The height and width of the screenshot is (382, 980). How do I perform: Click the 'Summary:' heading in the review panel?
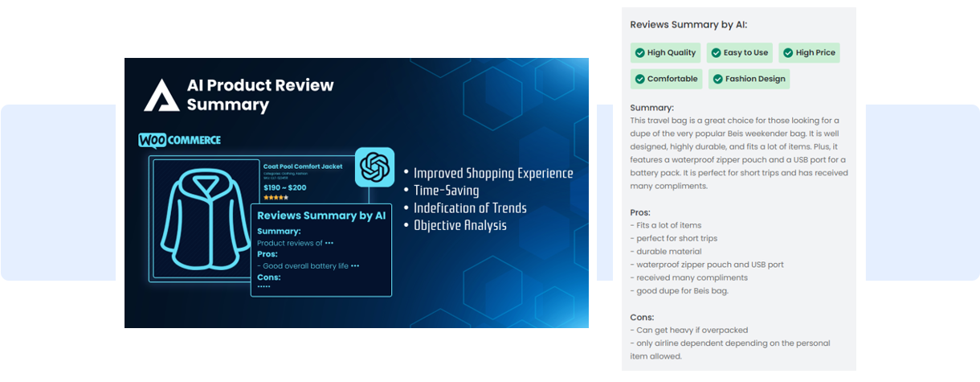click(652, 108)
